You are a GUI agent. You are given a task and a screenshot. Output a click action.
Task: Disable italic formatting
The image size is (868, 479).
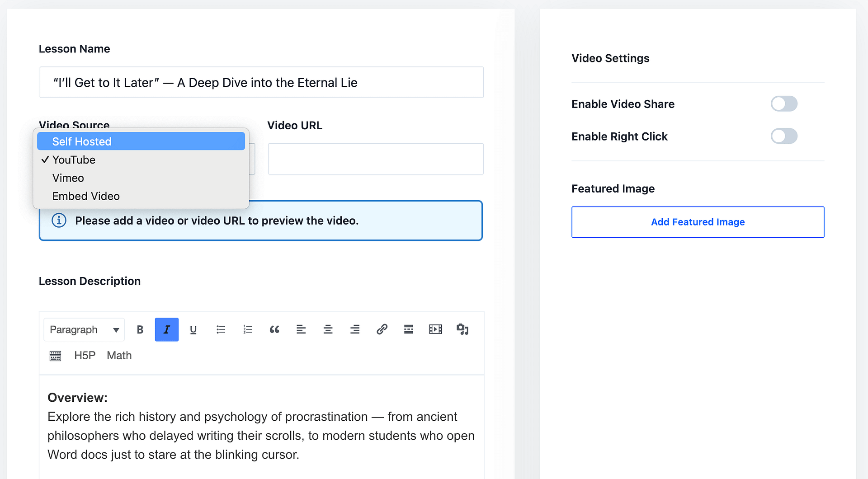166,329
